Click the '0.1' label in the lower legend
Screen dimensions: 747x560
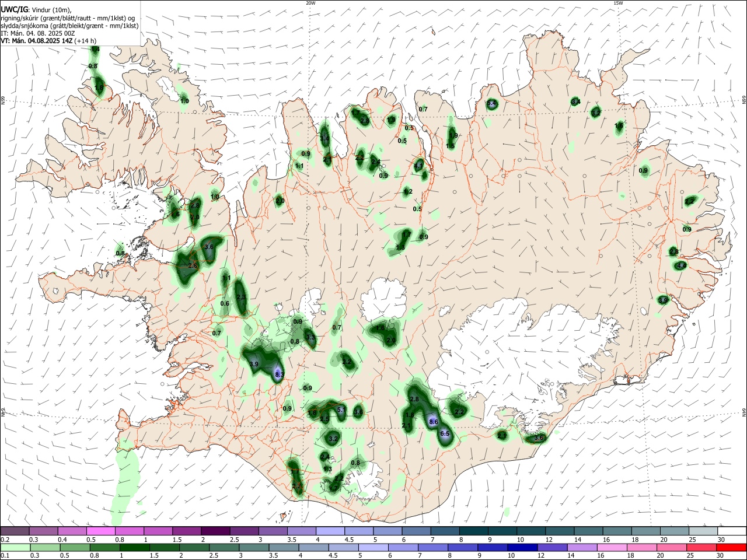coord(5,556)
